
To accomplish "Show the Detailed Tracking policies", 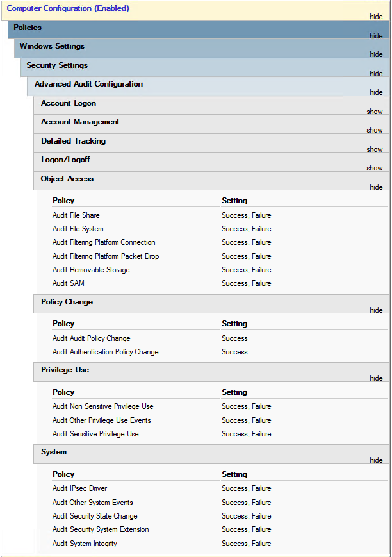I will [375, 149].
